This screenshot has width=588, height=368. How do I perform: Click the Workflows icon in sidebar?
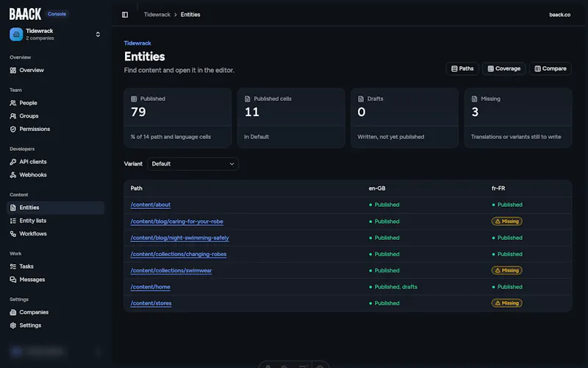13,234
